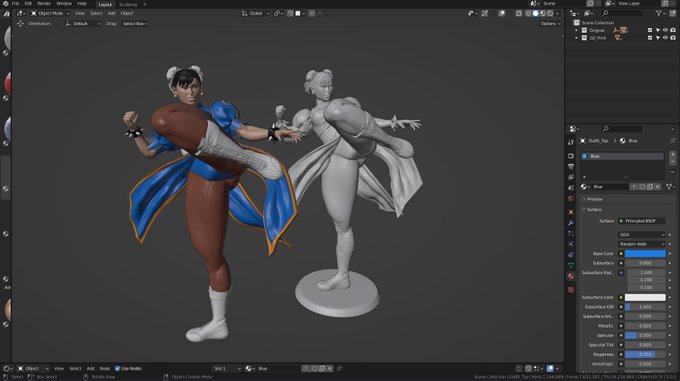Open the Render menu
This screenshot has width=680, height=381.
[44, 3]
